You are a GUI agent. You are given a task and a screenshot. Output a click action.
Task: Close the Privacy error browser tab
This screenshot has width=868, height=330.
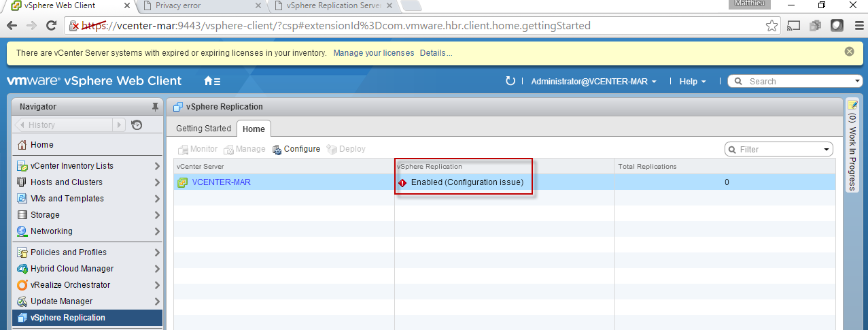coord(258,6)
